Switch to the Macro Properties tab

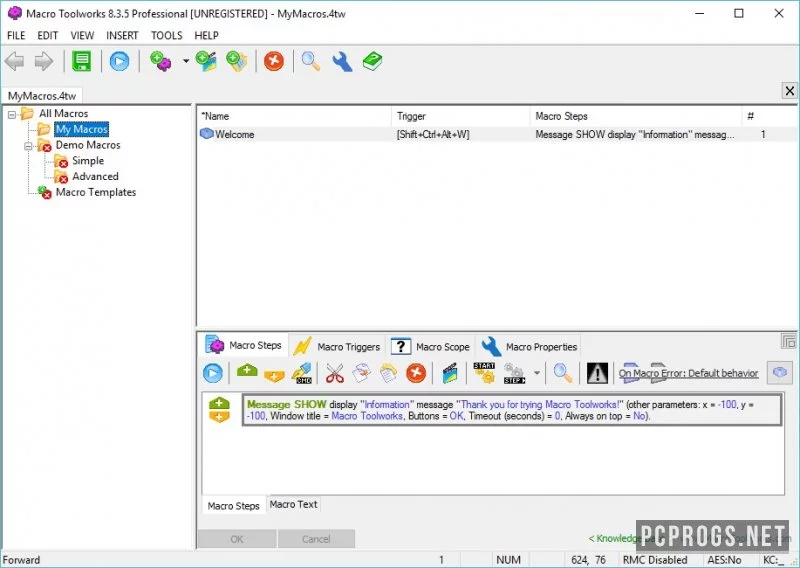click(x=529, y=347)
